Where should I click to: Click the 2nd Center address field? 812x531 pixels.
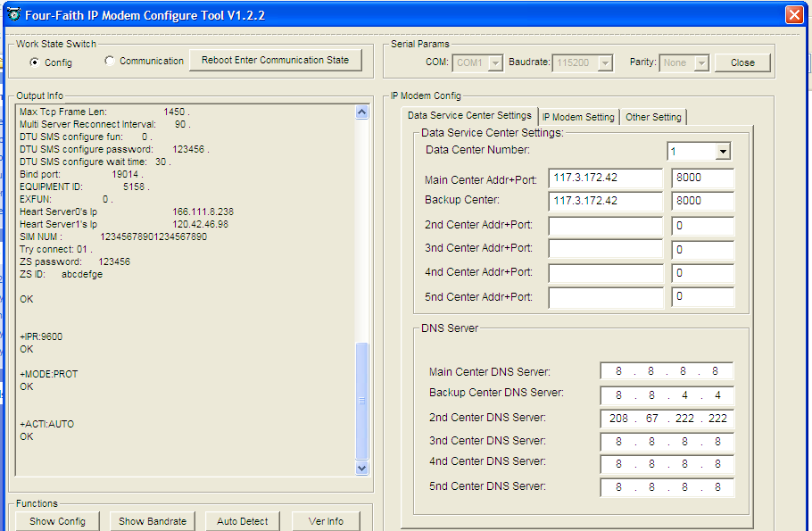(605, 226)
